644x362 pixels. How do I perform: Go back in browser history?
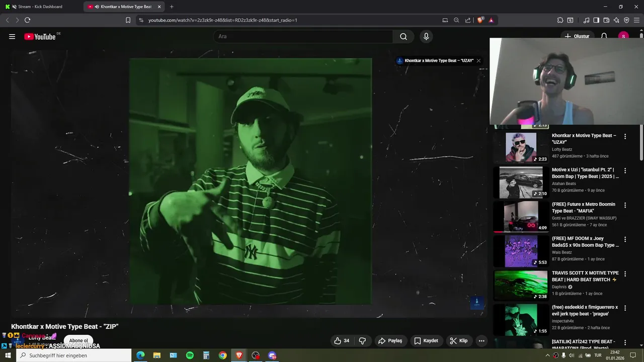click(x=7, y=20)
